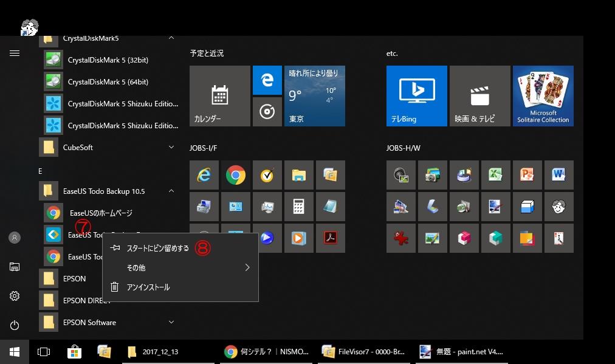615x364 pixels.
Task: Launch the Google Chrome tile in JOBS-I/F
Action: pos(236,175)
